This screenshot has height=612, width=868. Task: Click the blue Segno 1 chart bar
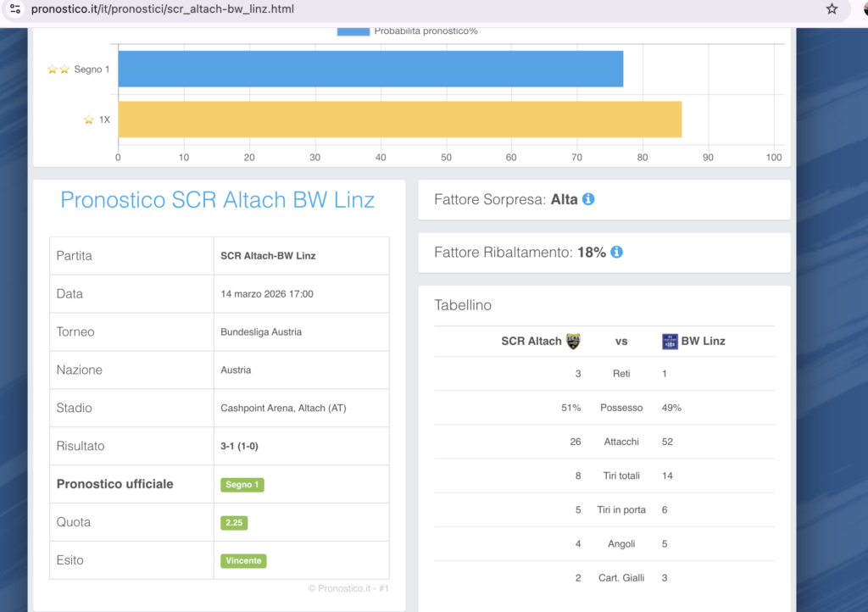[x=370, y=69]
